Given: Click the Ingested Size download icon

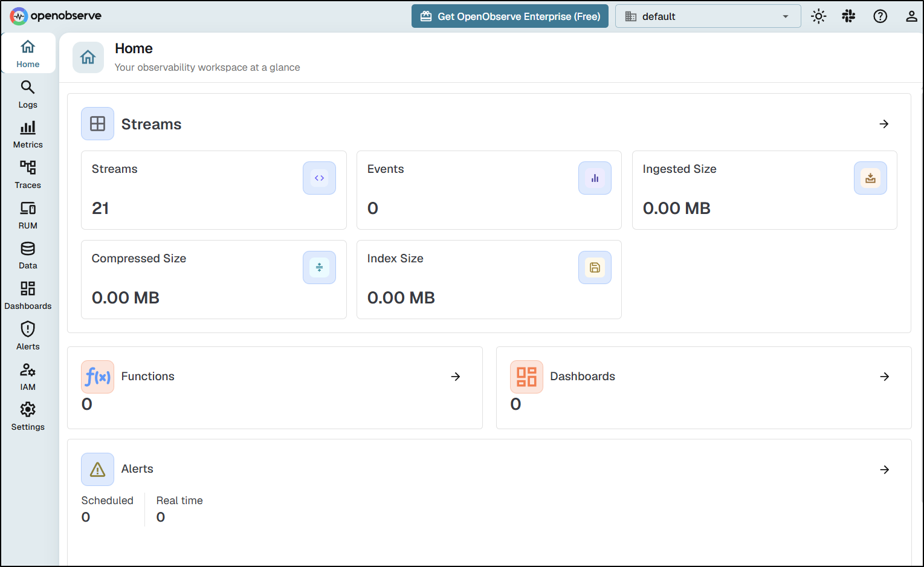Looking at the screenshot, I should coord(870,178).
